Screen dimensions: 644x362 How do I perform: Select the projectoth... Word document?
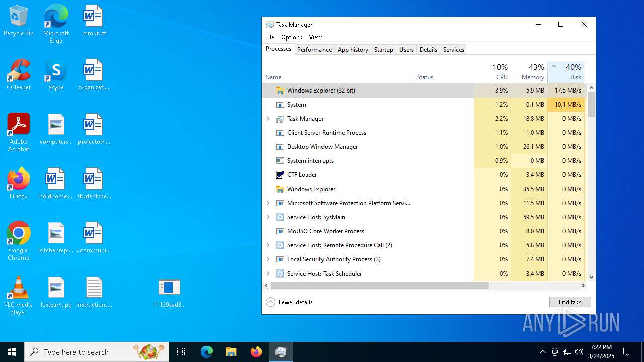pos(94,130)
